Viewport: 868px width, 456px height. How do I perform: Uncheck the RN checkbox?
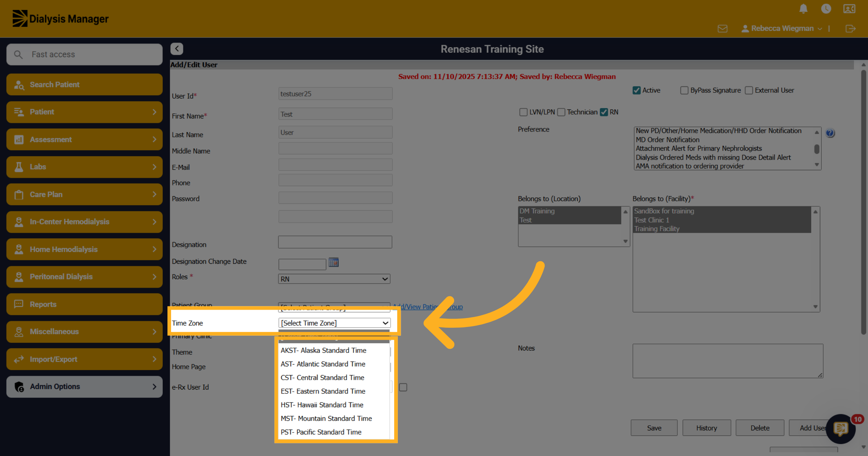(x=604, y=112)
